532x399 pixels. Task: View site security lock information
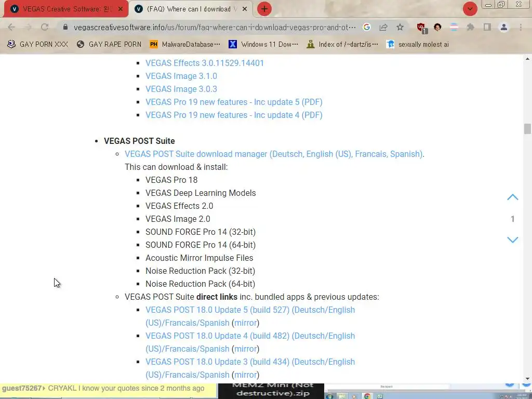point(65,27)
